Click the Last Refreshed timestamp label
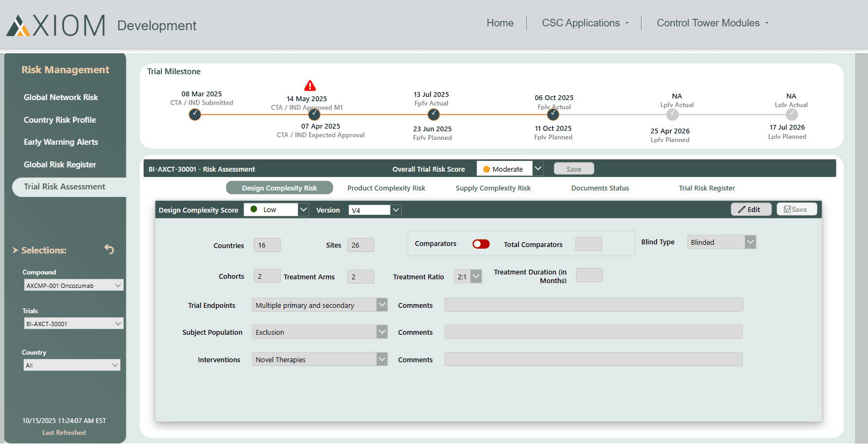 64,433
